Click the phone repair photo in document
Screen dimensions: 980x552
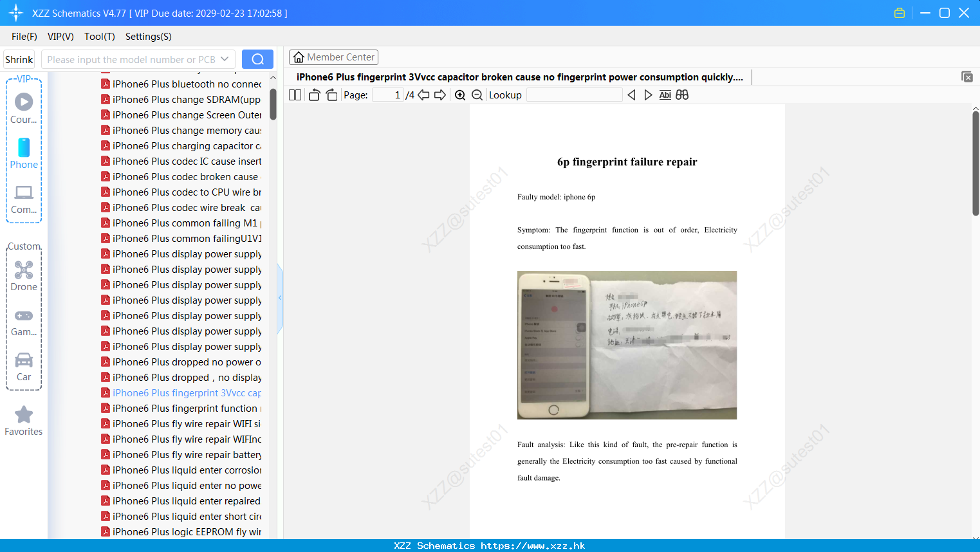point(627,345)
